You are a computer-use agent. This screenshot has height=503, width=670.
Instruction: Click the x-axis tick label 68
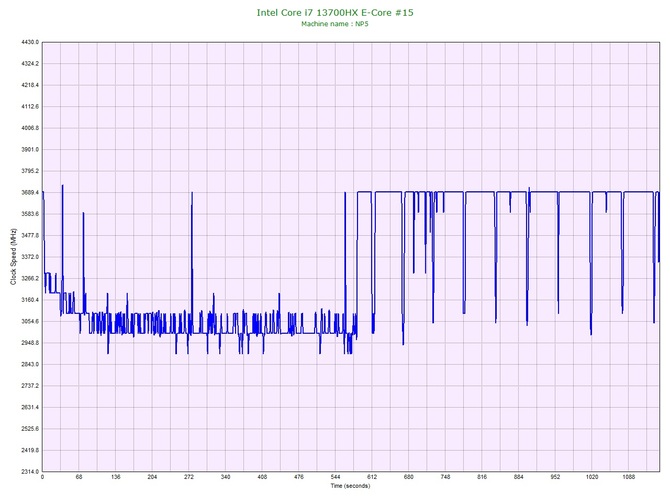pyautogui.click(x=79, y=477)
